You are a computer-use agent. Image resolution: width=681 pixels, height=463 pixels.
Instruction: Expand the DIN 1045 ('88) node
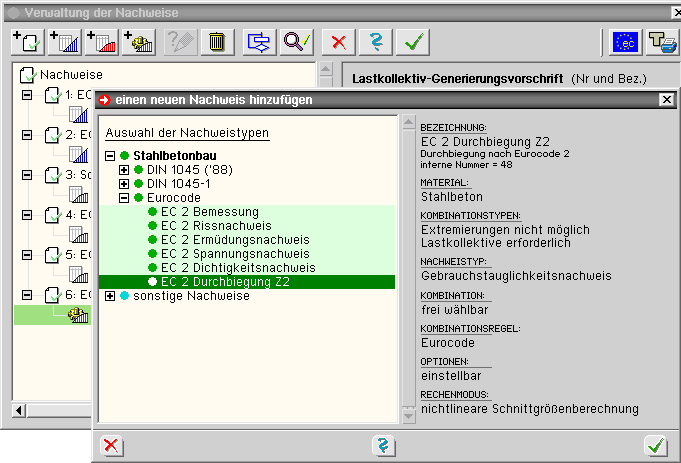coord(124,170)
